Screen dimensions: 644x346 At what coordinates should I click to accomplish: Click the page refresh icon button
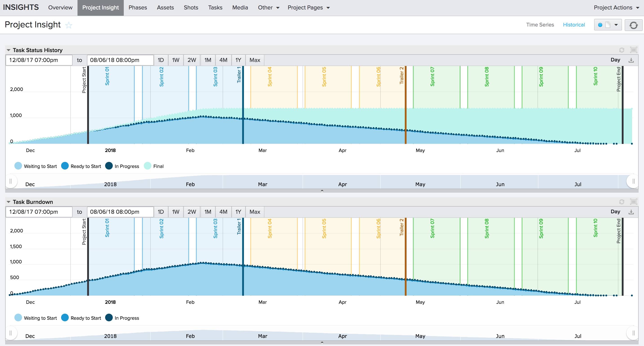633,25
